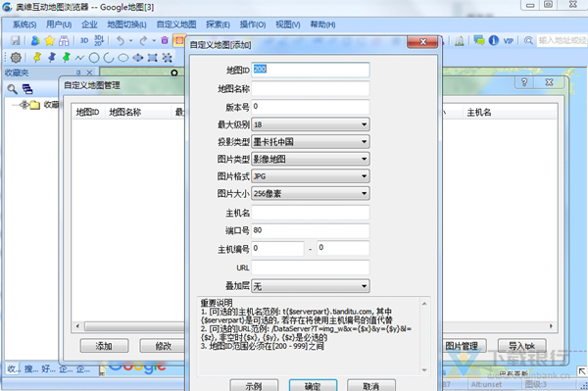Open the redo history dropdown arrow
This screenshot has height=391, width=588.
(154, 41)
